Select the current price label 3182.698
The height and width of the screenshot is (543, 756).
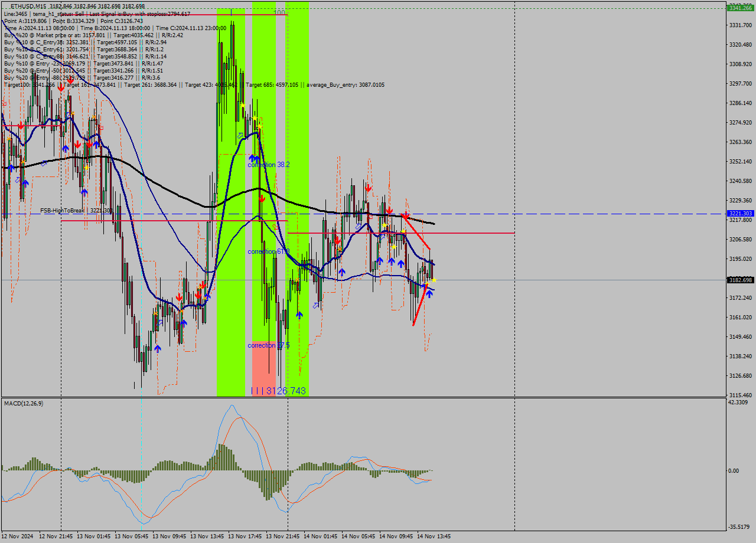[741, 280]
